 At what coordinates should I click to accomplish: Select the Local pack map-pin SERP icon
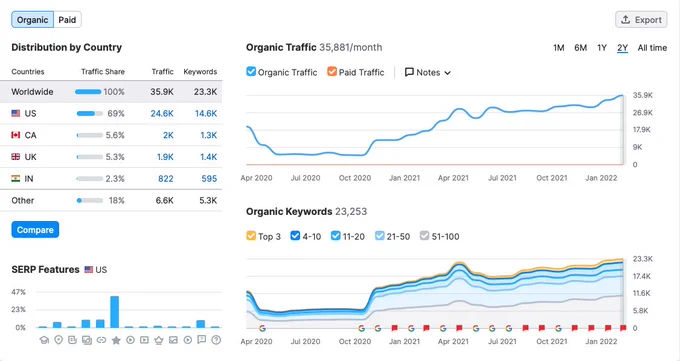[59, 340]
